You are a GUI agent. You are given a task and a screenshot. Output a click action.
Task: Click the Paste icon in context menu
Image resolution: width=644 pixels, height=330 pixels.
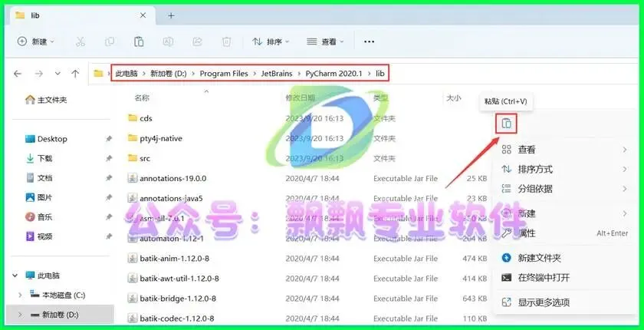[507, 124]
